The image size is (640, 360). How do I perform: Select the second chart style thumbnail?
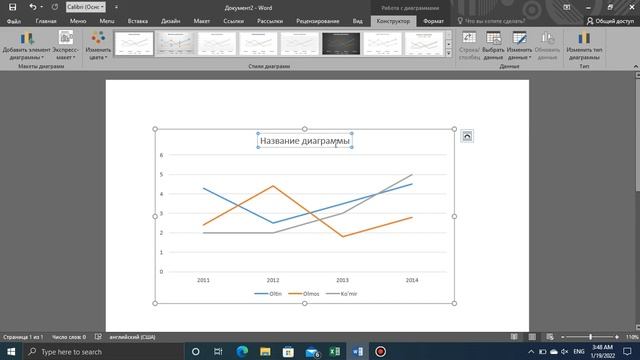click(x=176, y=43)
